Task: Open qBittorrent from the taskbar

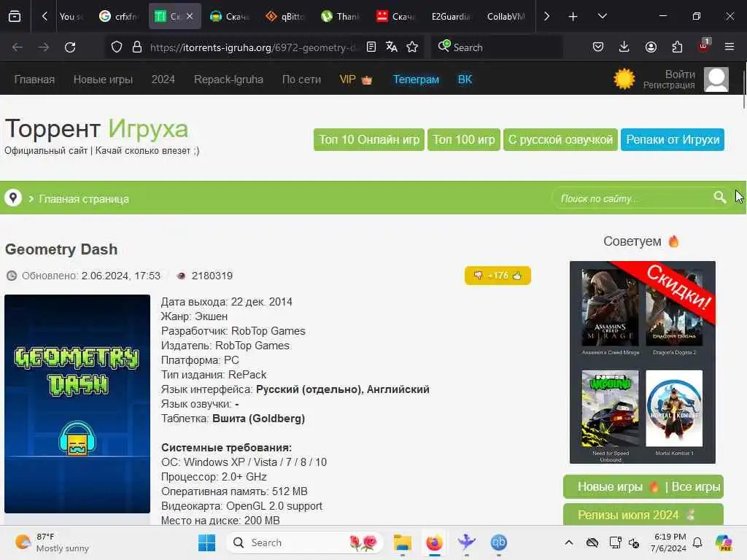Action: pyautogui.click(x=499, y=542)
